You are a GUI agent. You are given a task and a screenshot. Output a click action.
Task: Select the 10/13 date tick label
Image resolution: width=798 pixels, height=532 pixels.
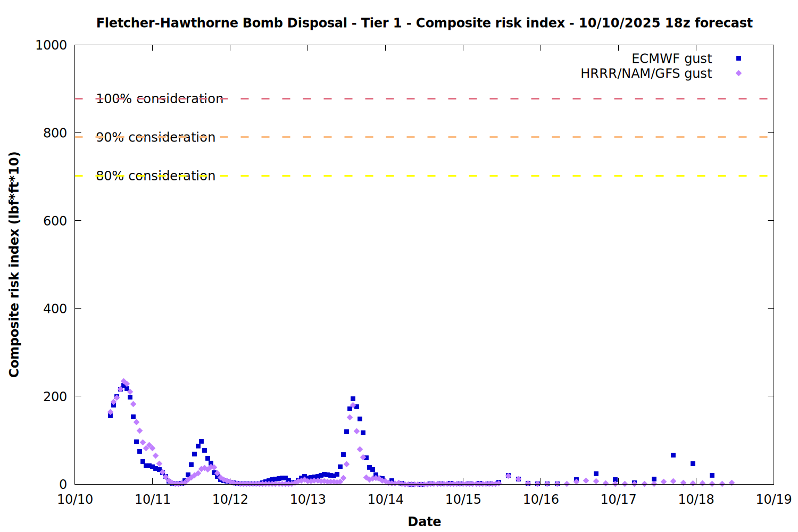click(308, 500)
